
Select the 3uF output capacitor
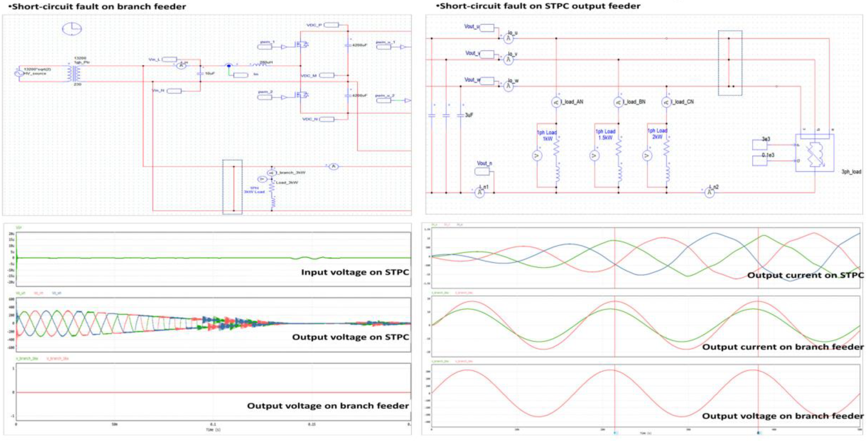tap(461, 115)
